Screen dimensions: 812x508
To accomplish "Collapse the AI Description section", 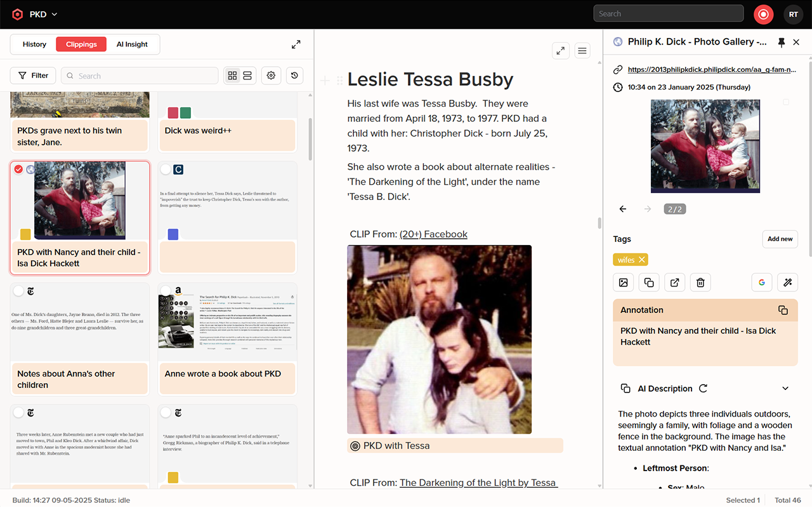I will tap(785, 389).
